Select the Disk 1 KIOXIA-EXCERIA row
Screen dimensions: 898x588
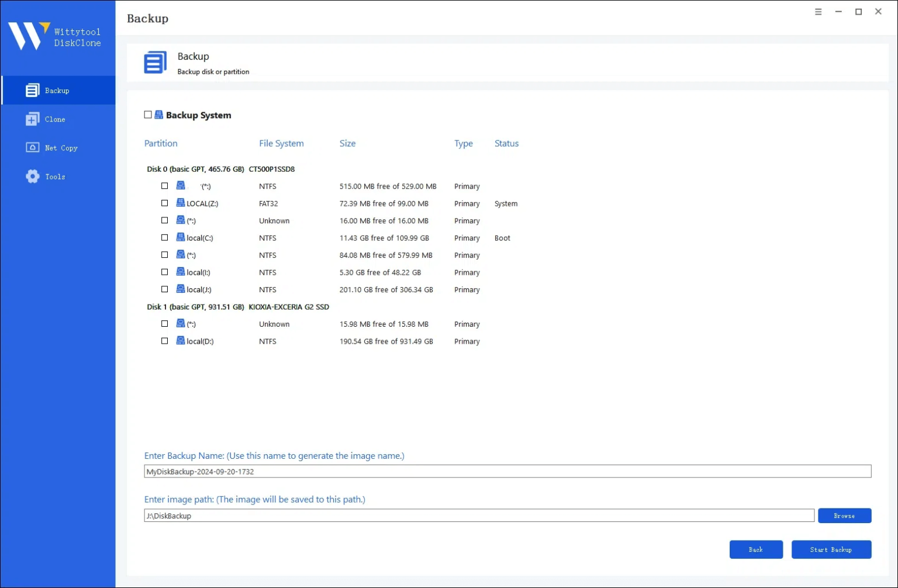point(237,307)
